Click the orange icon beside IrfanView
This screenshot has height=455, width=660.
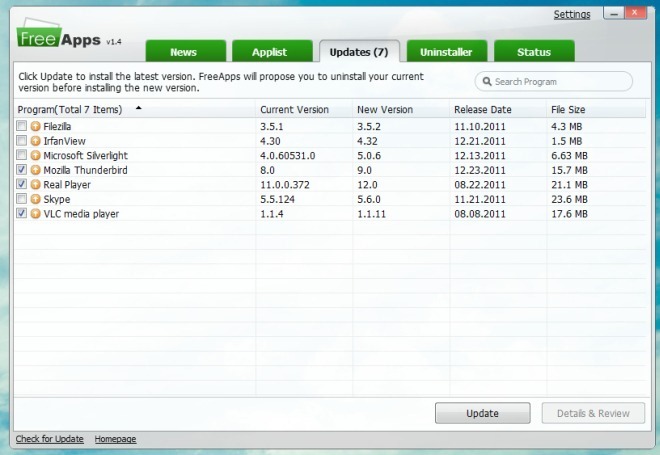pos(35,141)
